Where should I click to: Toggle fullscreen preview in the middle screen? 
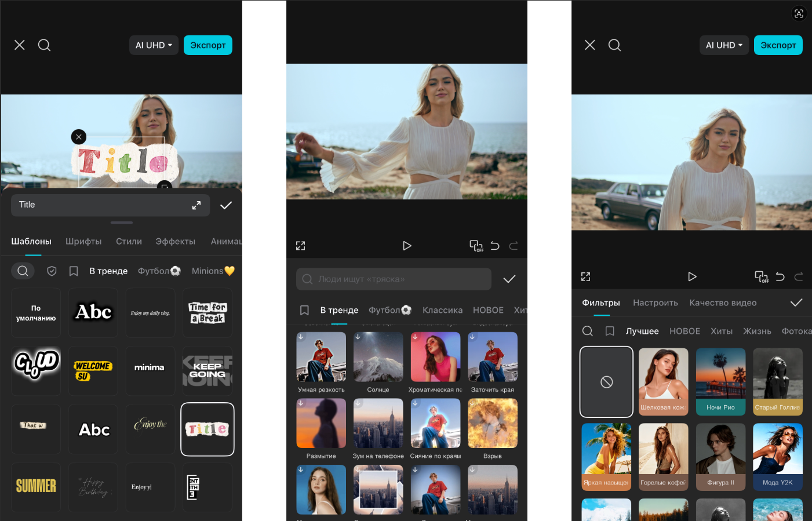coord(300,246)
